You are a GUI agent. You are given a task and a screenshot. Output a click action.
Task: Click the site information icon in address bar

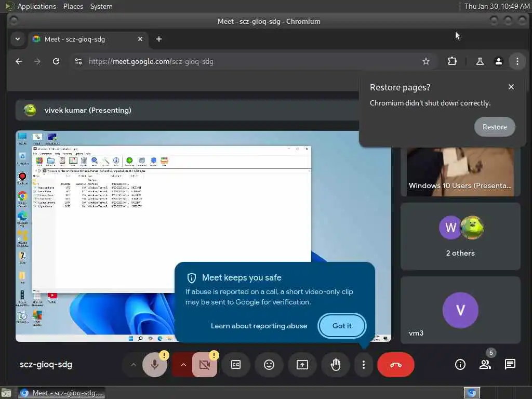click(78, 61)
